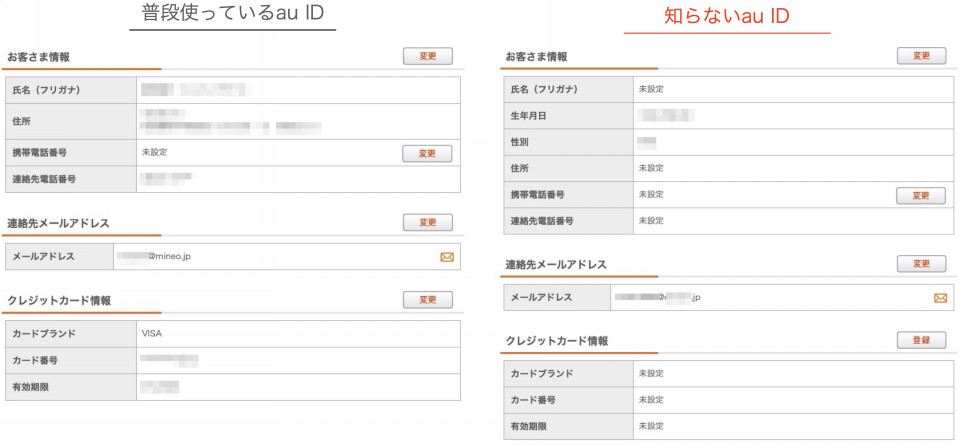Click 未設定 value in right 携帯電話番号 row
This screenshot has height=447, width=960.
pos(651,195)
